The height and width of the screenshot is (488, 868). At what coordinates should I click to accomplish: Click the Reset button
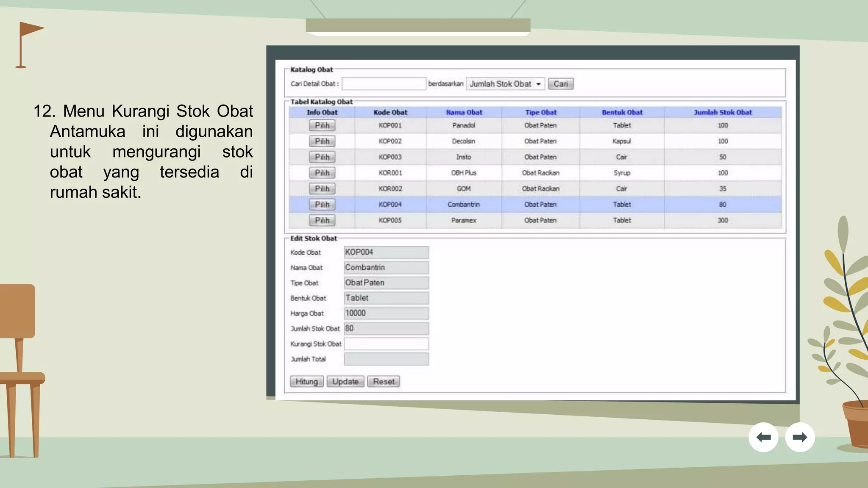tap(383, 382)
